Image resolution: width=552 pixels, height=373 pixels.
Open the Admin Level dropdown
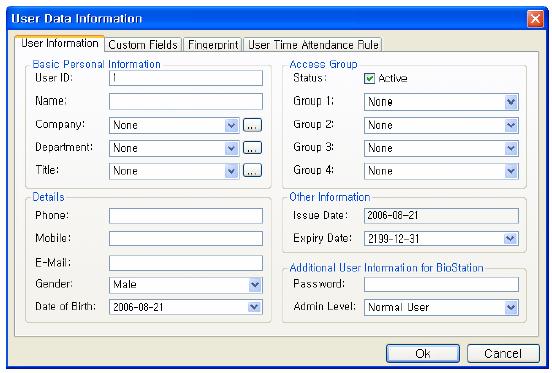pos(511,308)
